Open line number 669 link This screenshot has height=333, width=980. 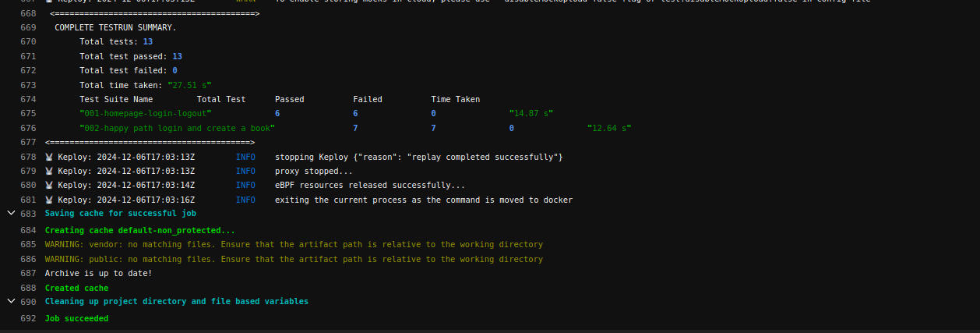coord(29,27)
